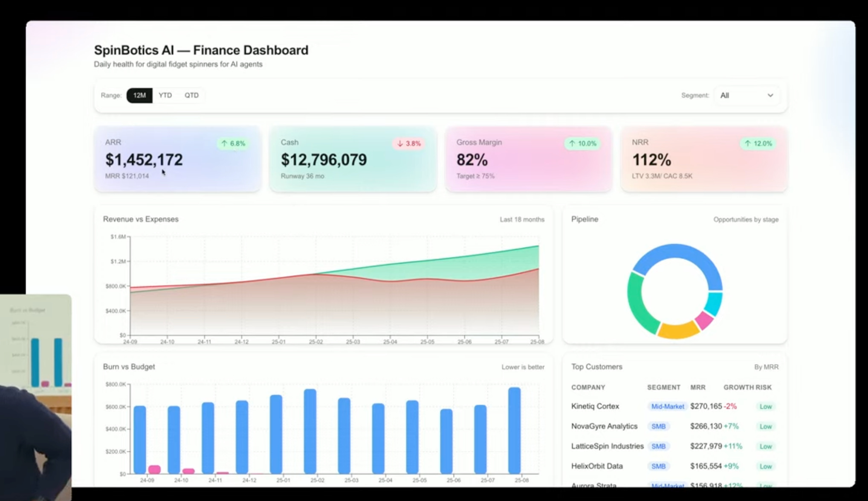The height and width of the screenshot is (501, 868).
Task: Click the Gross Margin 10.0% up badge
Action: coord(583,143)
